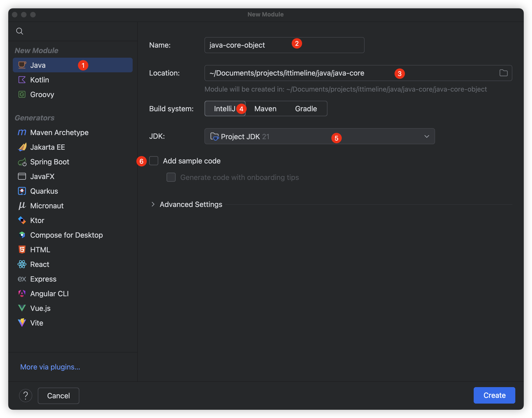Image resolution: width=532 pixels, height=418 pixels.
Task: Open the More via plugins link
Action: click(50, 367)
